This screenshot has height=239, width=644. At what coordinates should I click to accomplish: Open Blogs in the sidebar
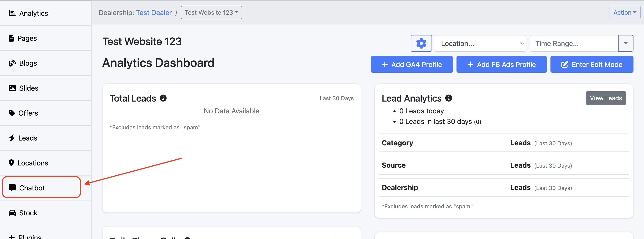(x=28, y=63)
